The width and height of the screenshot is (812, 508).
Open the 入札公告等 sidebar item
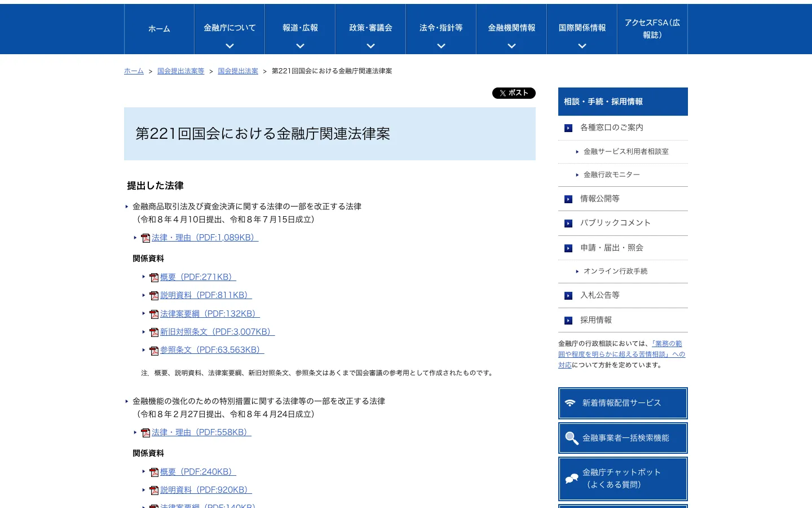[x=623, y=295]
